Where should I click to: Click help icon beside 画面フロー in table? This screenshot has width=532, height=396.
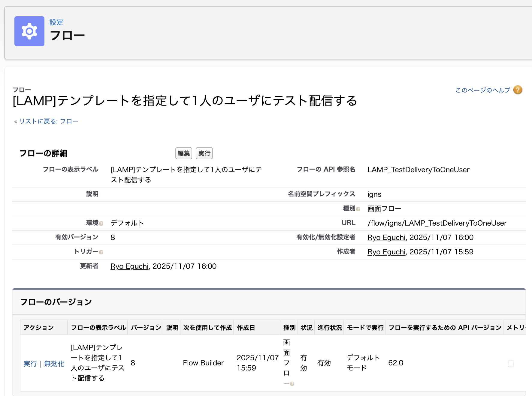pyautogui.click(x=292, y=384)
